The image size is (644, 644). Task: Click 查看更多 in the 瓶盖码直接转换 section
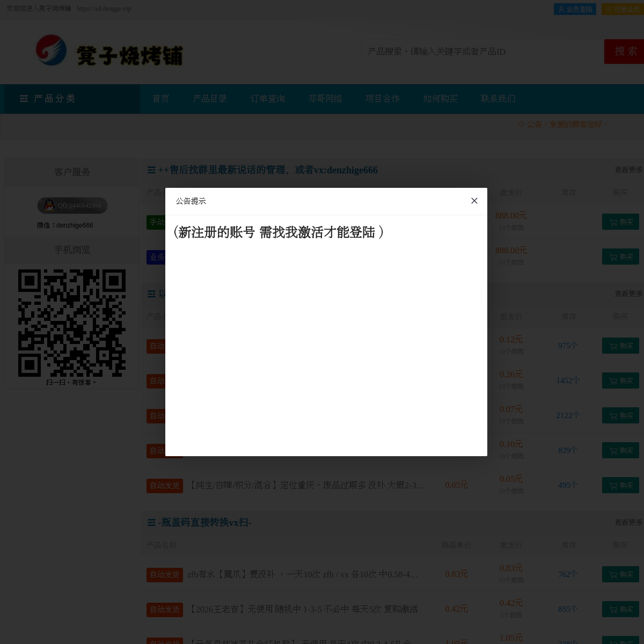pos(628,522)
